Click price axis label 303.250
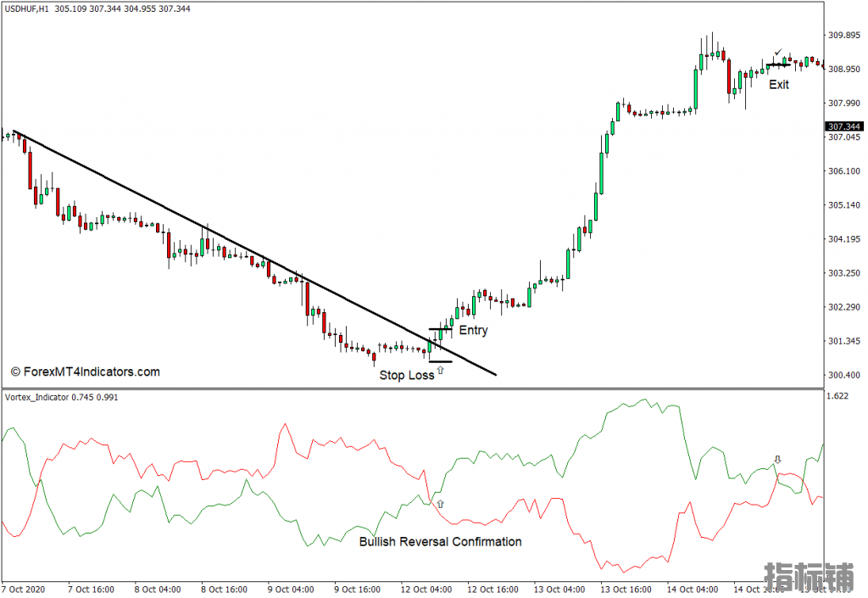Screen dimensions: 868x598 point(844,273)
